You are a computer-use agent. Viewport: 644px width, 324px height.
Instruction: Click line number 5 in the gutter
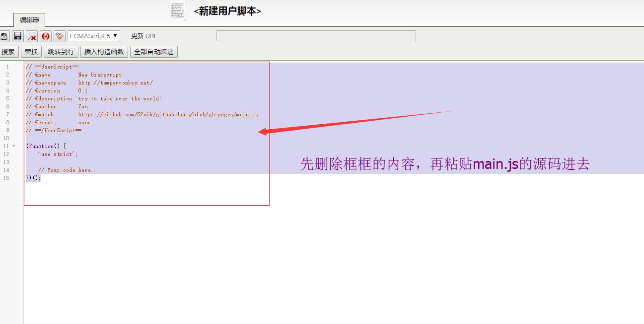[x=7, y=98]
